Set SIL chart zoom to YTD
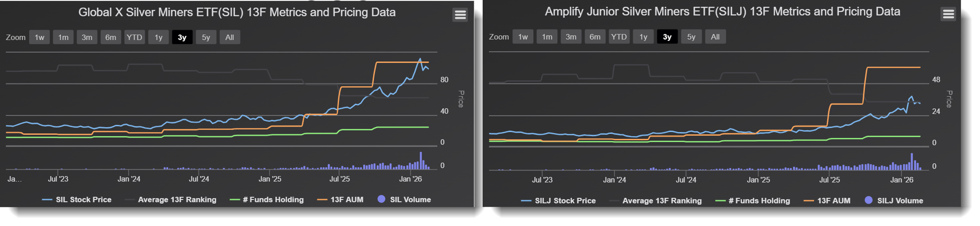Image resolution: width=980 pixels, height=226 pixels. click(134, 37)
